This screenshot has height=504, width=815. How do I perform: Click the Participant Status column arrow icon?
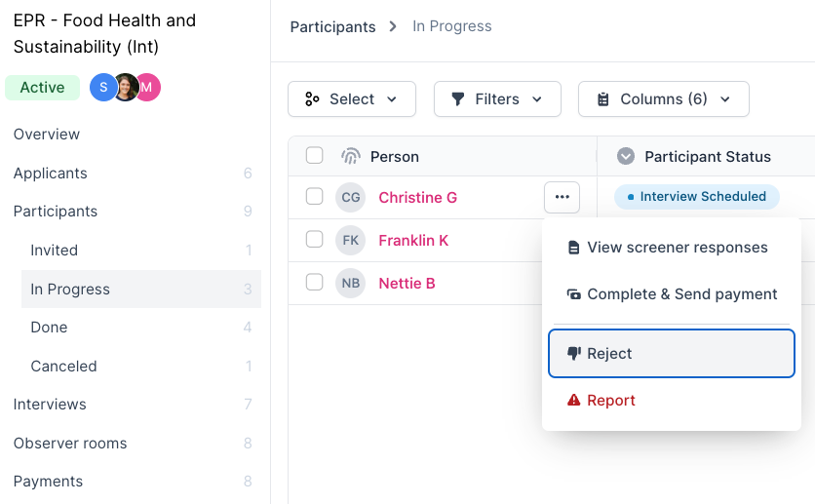click(626, 156)
